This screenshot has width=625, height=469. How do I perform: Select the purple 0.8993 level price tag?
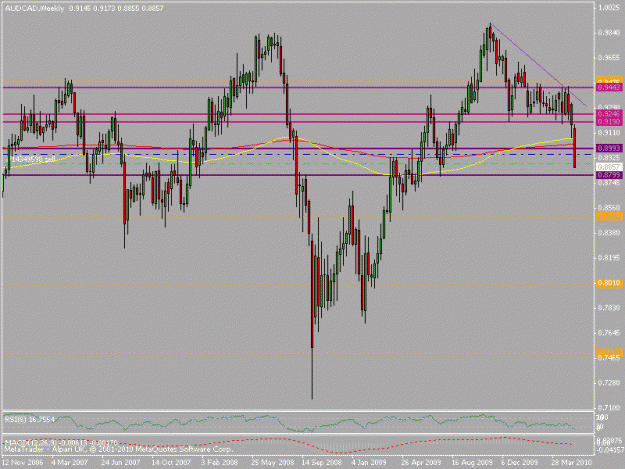pos(609,148)
